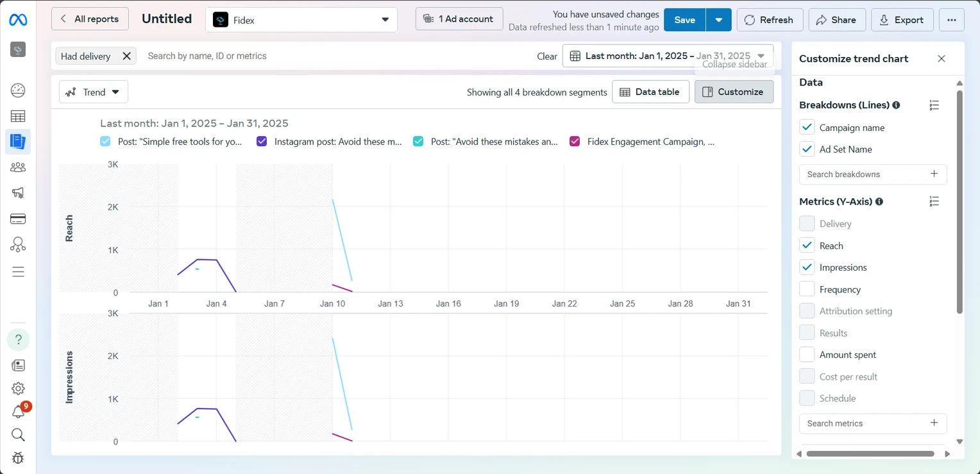Open the more options ellipsis menu
Image resolution: width=980 pixels, height=474 pixels.
point(952,20)
